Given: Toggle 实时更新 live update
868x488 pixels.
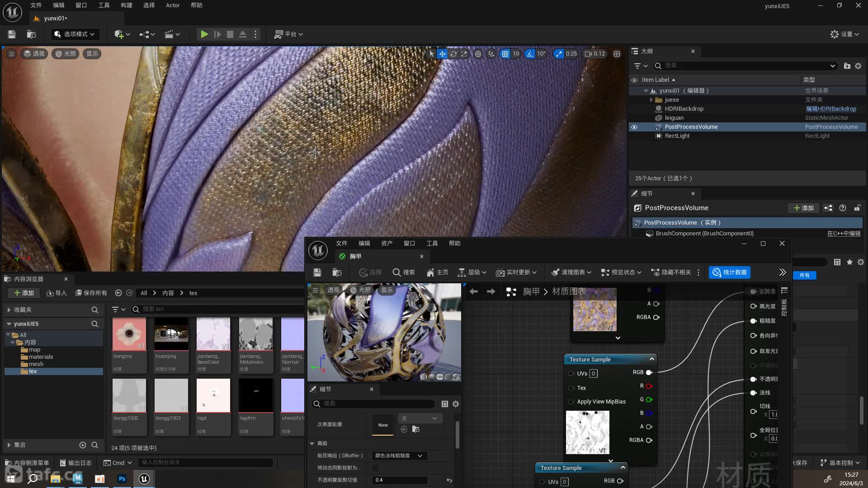Looking at the screenshot, I should pos(516,272).
